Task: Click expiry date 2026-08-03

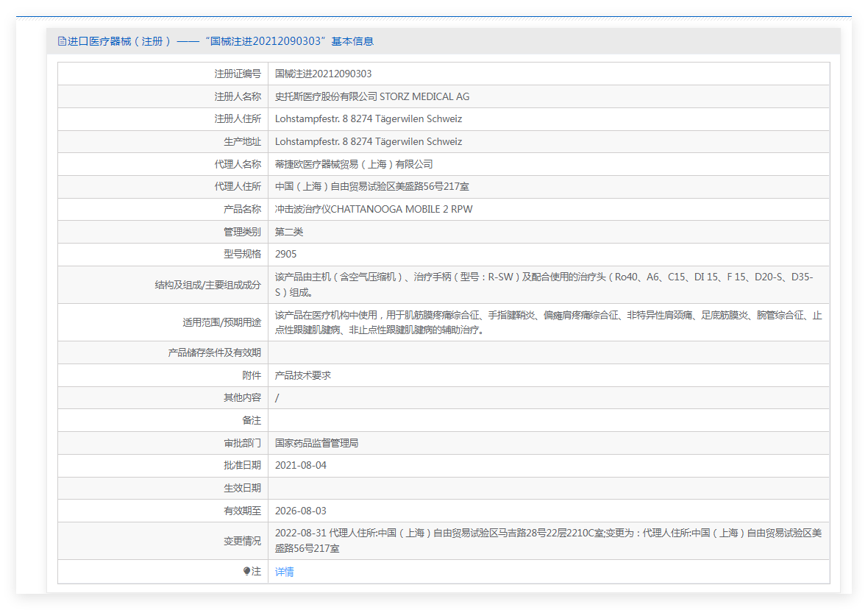Action: [301, 511]
